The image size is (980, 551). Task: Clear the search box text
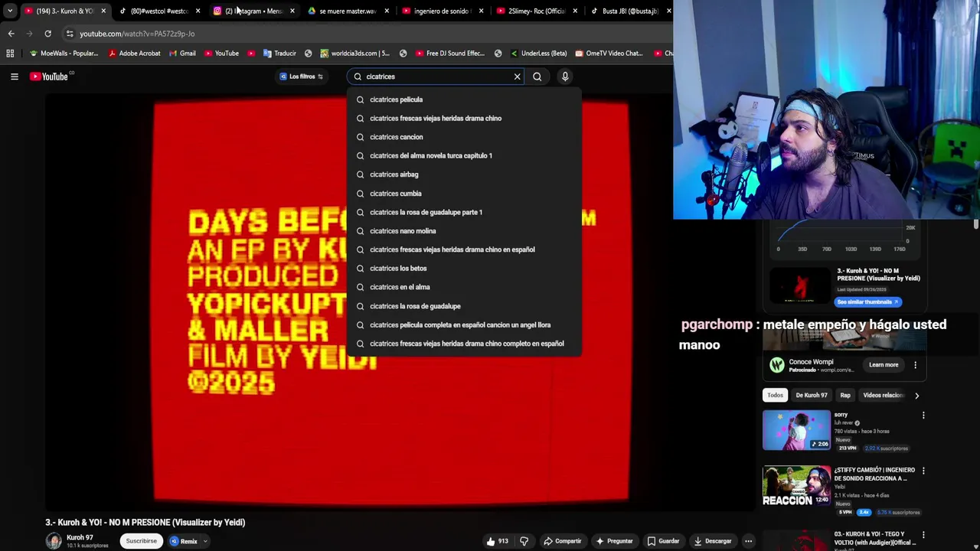(x=517, y=77)
